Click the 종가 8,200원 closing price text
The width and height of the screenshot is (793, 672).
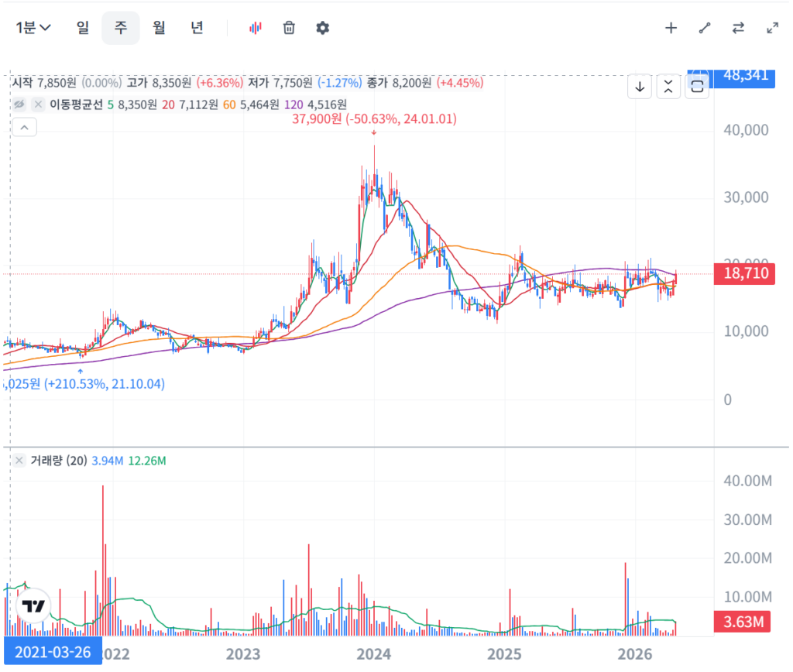399,83
